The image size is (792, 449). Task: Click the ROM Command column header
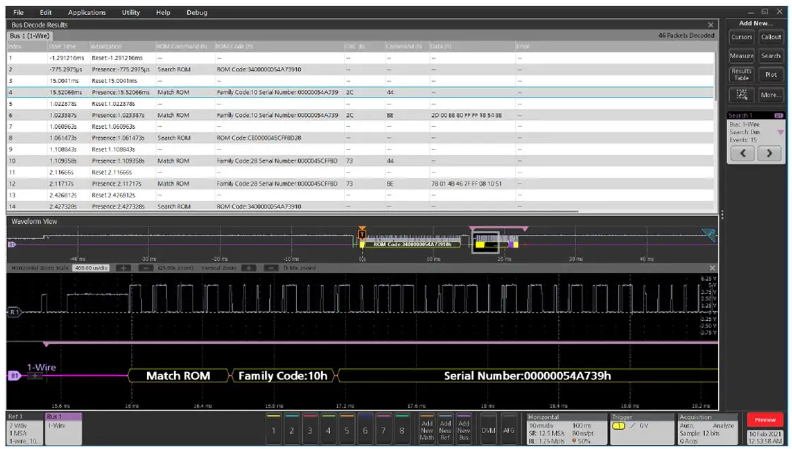(182, 46)
